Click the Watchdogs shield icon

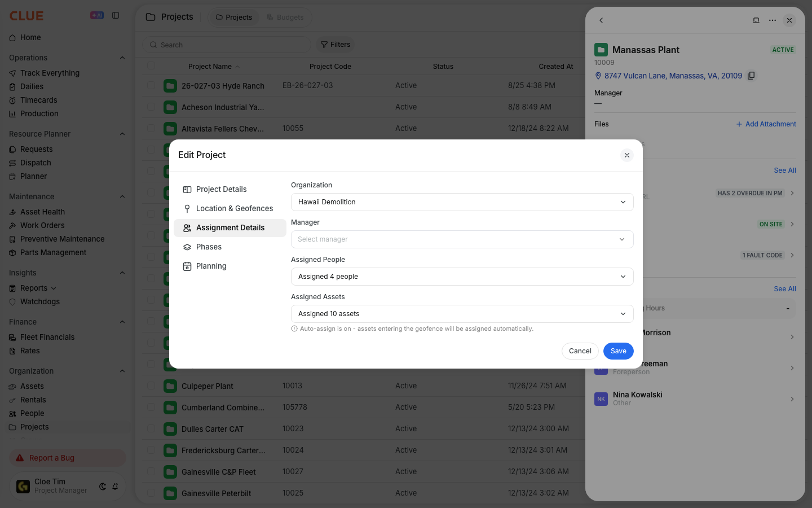tap(12, 301)
